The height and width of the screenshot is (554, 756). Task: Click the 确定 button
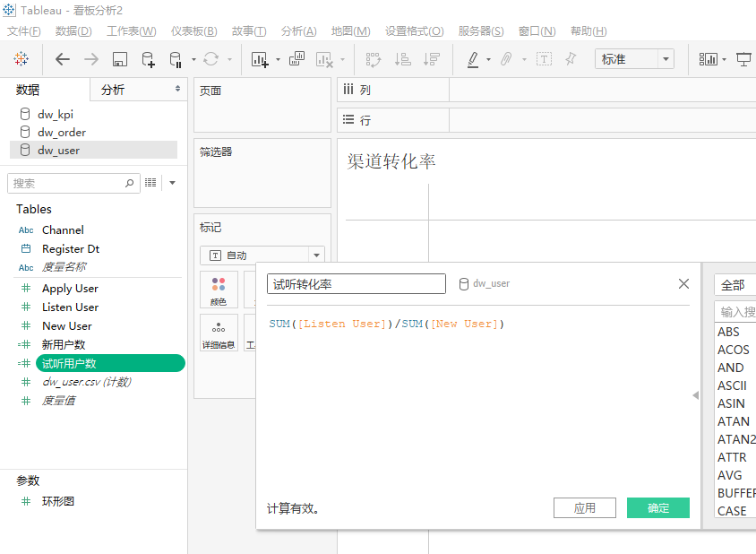pos(658,507)
